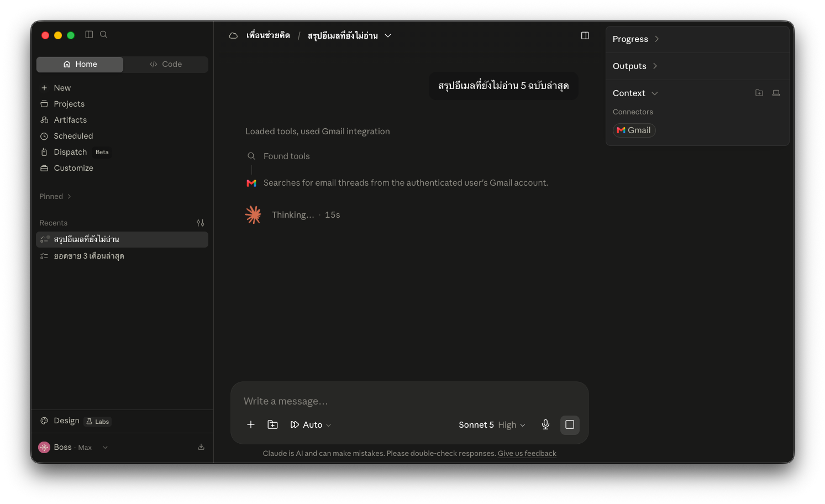Image resolution: width=825 pixels, height=504 pixels.
Task: Open the chat title dropdown chevron
Action: (x=388, y=35)
